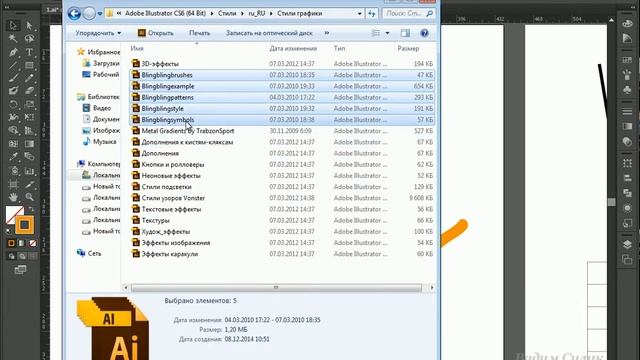Viewport: 640px width, 360px height.
Task: Refresh the folder listing
Action: 371,13
